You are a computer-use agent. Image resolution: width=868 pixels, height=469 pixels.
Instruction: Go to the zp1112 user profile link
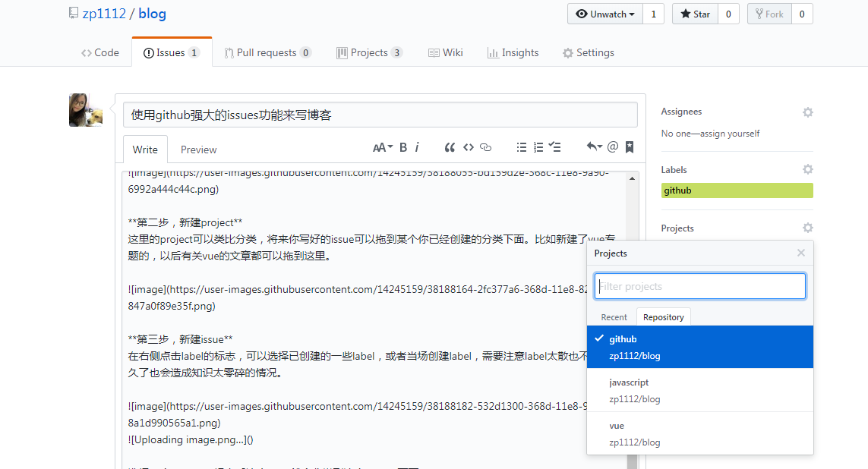pos(104,14)
